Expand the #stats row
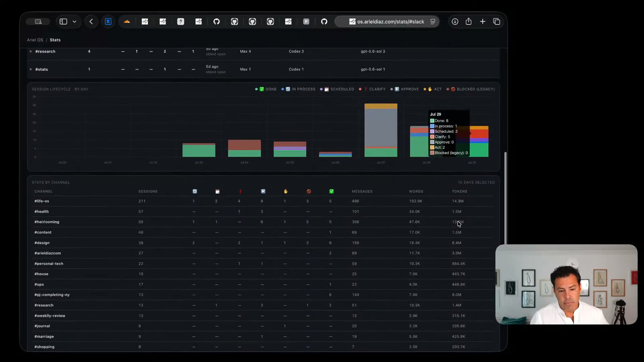Image resolution: width=644 pixels, height=362 pixels. [x=31, y=69]
